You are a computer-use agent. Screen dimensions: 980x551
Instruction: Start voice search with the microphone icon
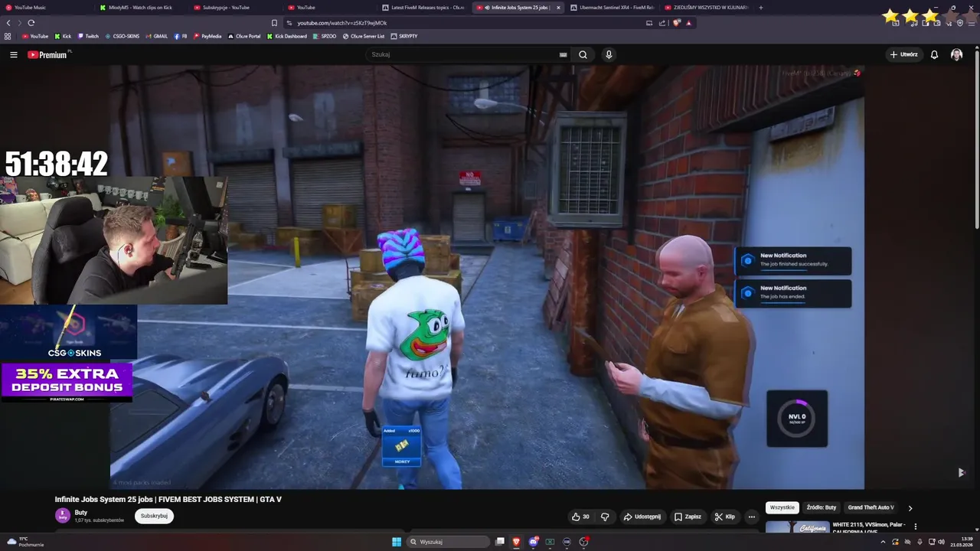609,54
